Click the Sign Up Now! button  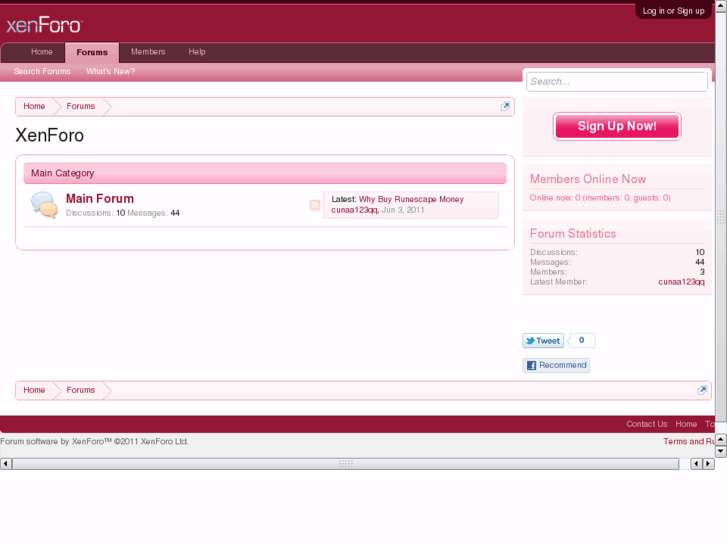[617, 126]
